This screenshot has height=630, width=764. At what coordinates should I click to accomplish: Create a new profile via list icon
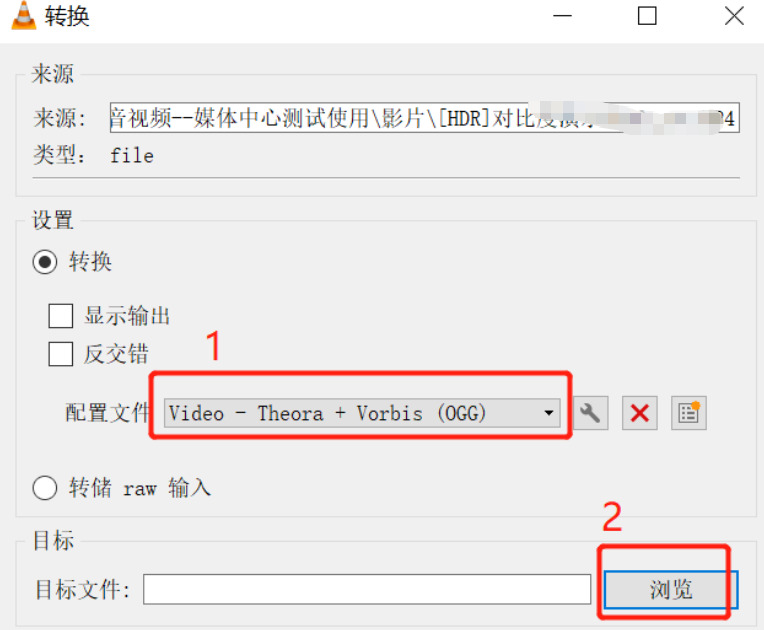688,413
